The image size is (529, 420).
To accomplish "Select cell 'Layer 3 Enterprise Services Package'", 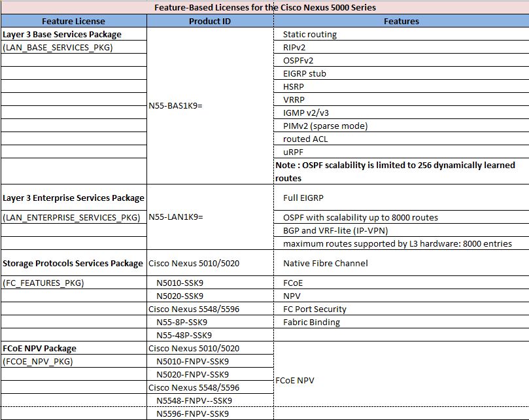I will pyautogui.click(x=73, y=198).
